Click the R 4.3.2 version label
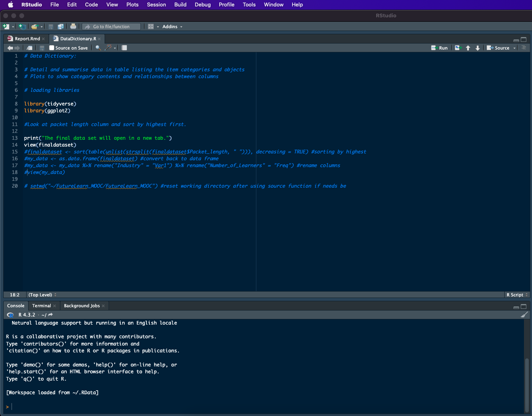This screenshot has width=532, height=416. tap(27, 315)
